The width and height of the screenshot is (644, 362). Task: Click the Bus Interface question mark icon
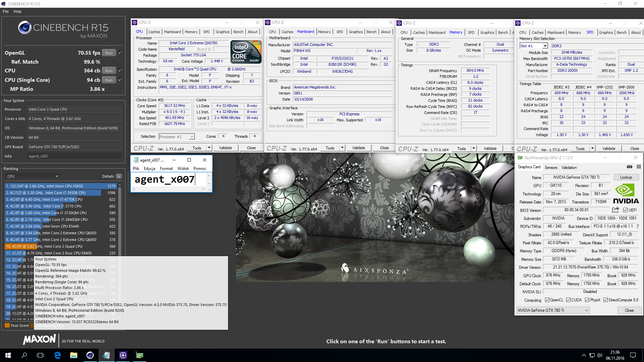click(638, 226)
